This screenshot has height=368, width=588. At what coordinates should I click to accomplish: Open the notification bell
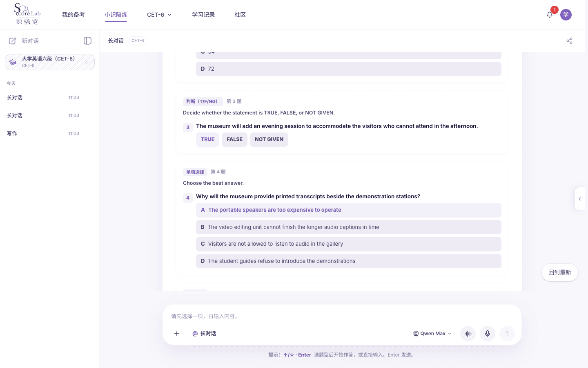pyautogui.click(x=550, y=15)
